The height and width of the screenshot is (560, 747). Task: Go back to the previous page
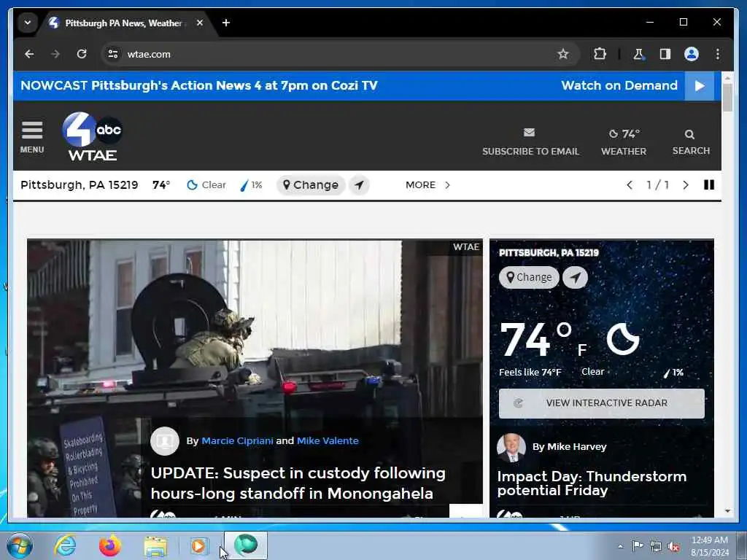coord(29,54)
